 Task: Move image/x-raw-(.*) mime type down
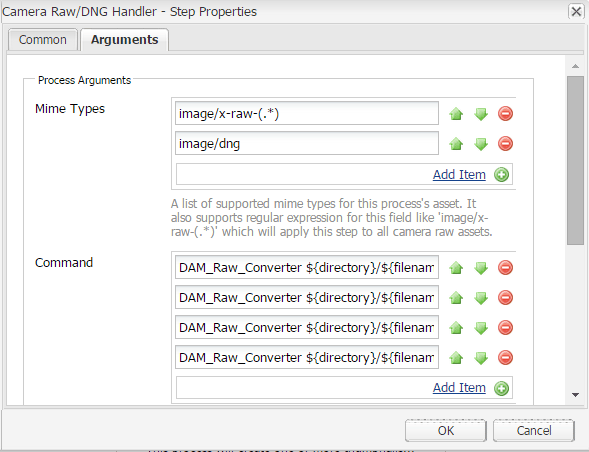481,113
